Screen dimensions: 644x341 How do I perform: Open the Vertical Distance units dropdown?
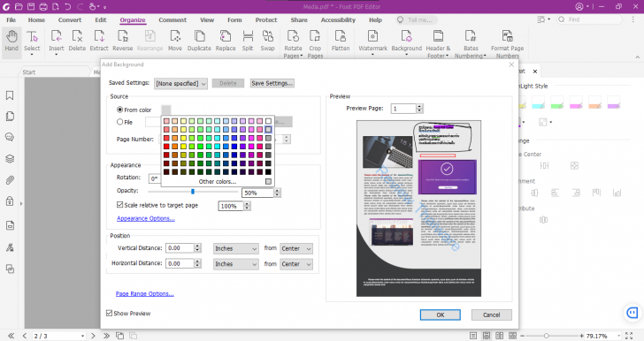tap(235, 248)
